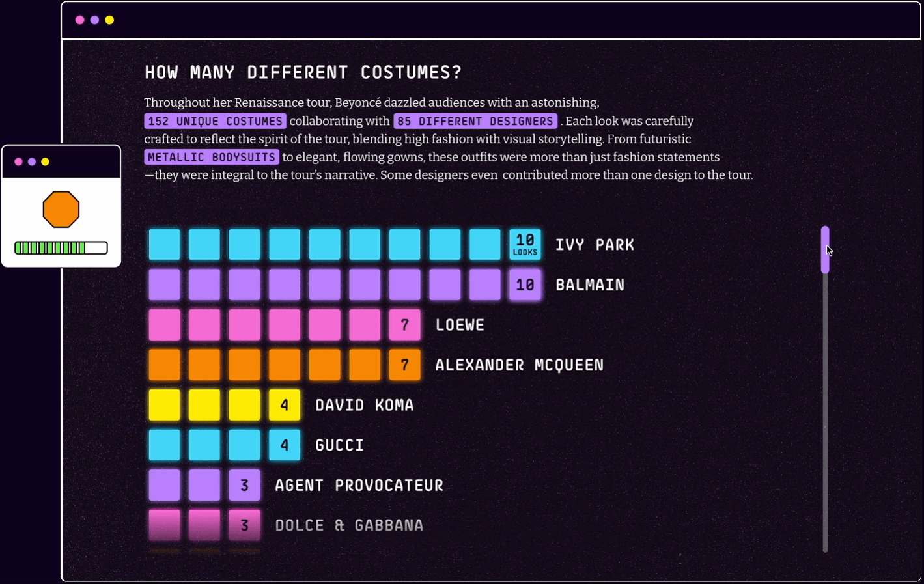Click the first pink square in Dolce & Gabbana row

pyautogui.click(x=164, y=525)
